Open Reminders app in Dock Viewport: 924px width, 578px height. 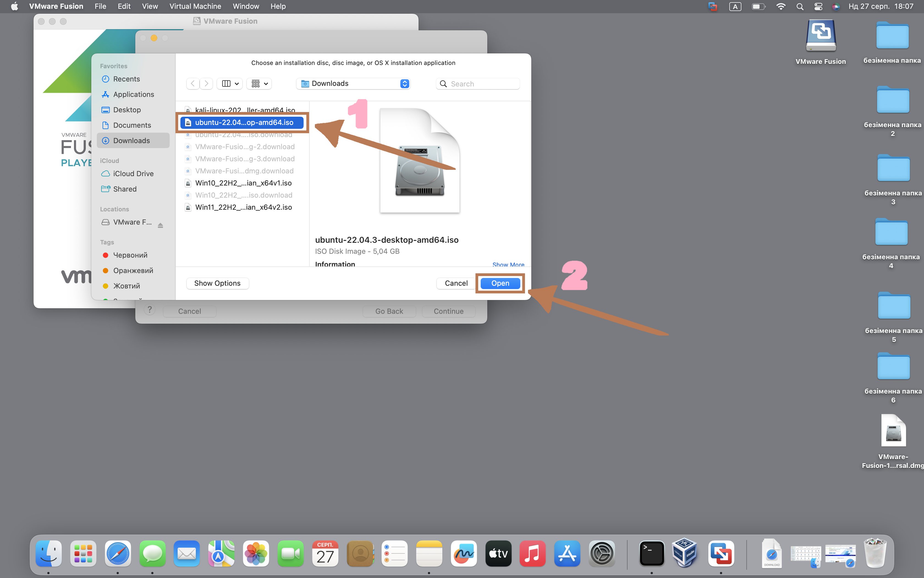point(394,553)
